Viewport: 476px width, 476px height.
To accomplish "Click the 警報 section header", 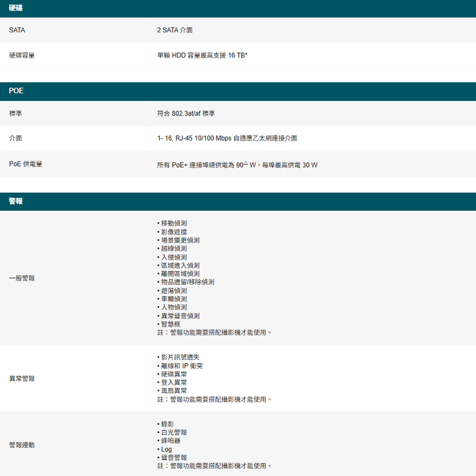I will [x=15, y=202].
